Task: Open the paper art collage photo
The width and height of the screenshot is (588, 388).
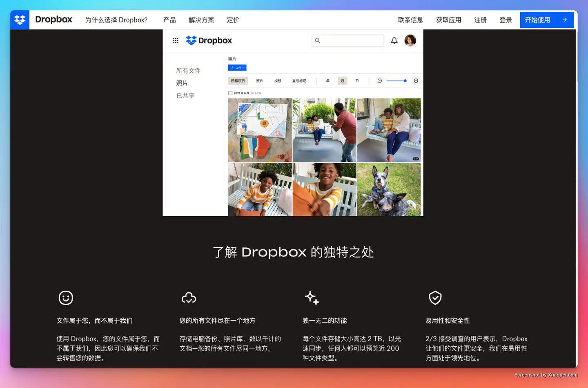Action: tap(260, 130)
